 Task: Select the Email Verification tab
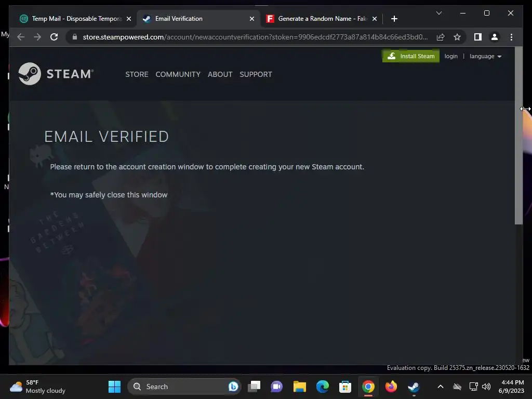198,19
